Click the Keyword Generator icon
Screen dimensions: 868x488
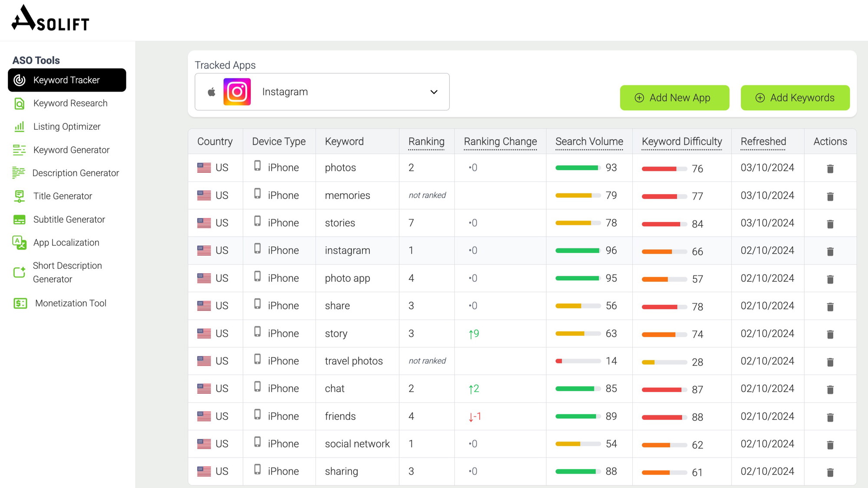pos(20,150)
